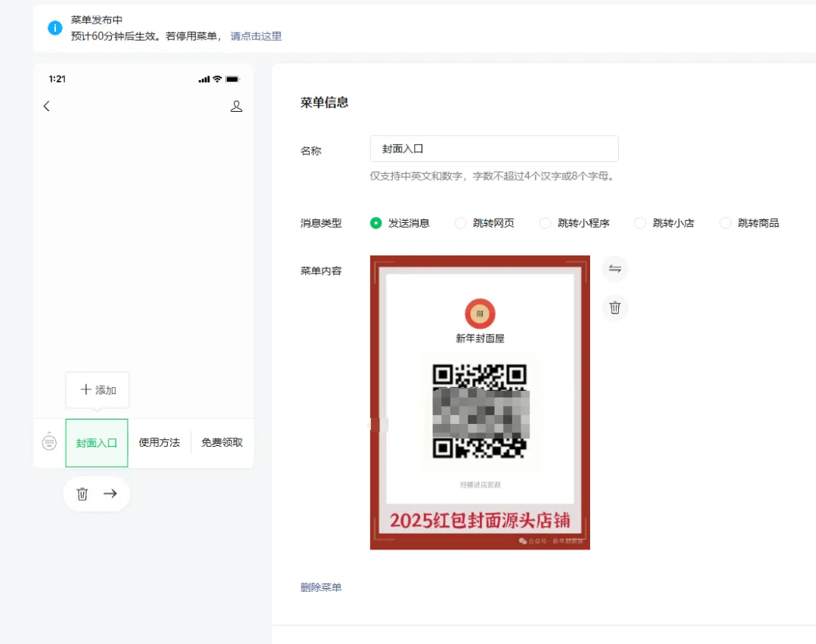Select 跳转小店 message type
The image size is (816, 644).
[x=640, y=223]
